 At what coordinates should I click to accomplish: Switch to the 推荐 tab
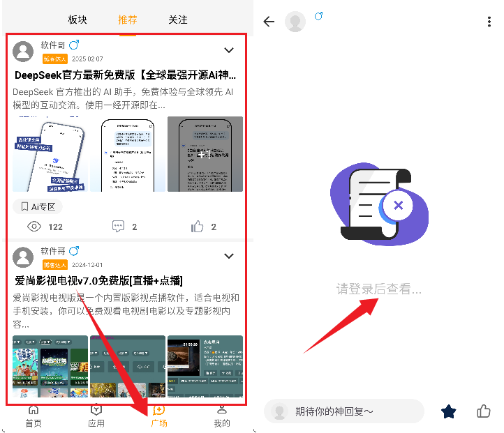pyautogui.click(x=128, y=20)
